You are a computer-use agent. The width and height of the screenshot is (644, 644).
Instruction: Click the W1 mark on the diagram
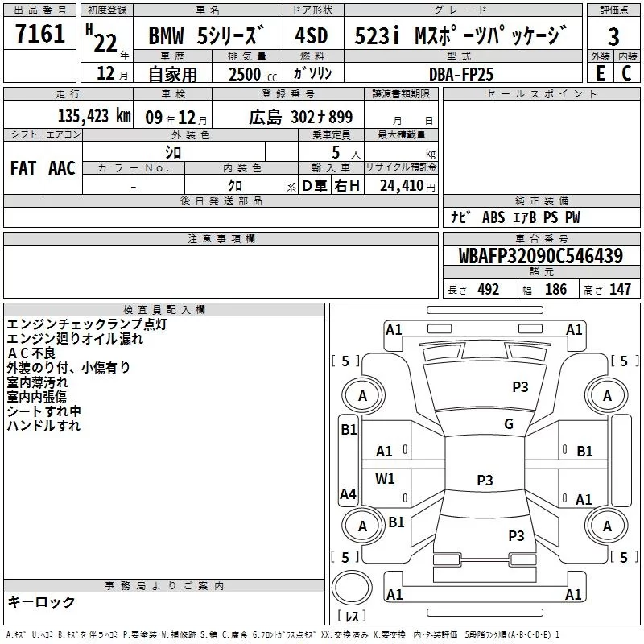coord(385,478)
